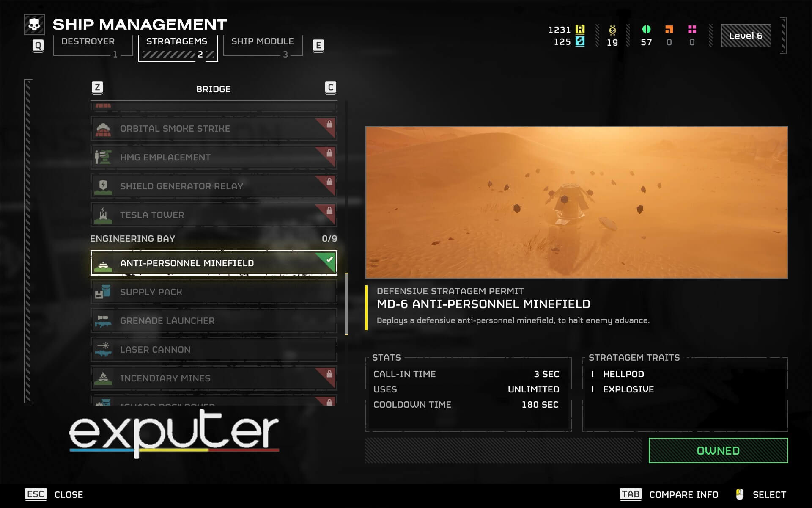
Task: Click the Z key previous section icon
Action: (97, 88)
